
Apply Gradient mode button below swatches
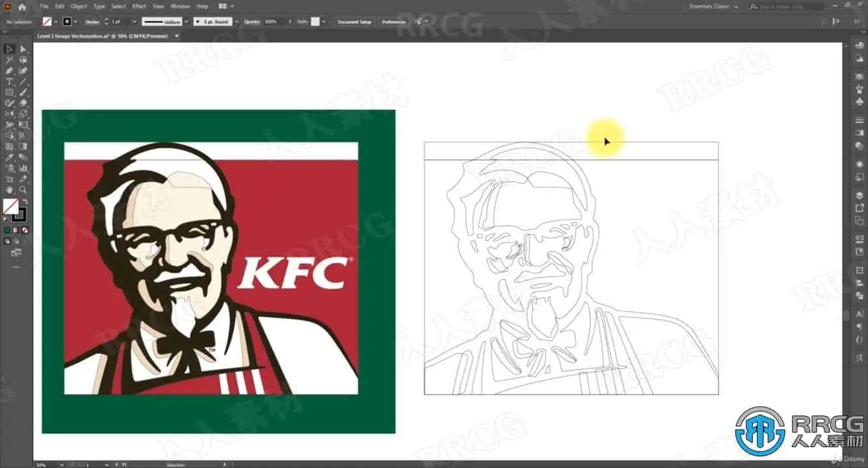(16, 230)
